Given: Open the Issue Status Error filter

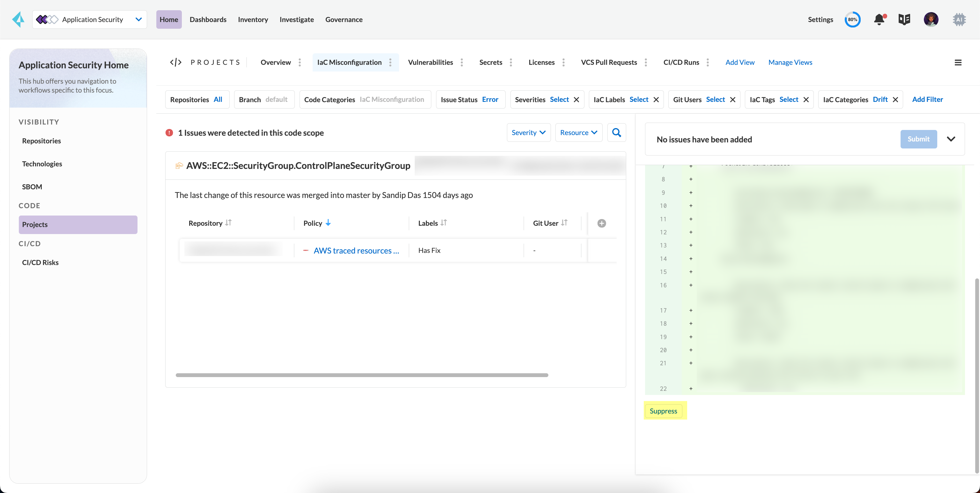Looking at the screenshot, I should pyautogui.click(x=470, y=100).
